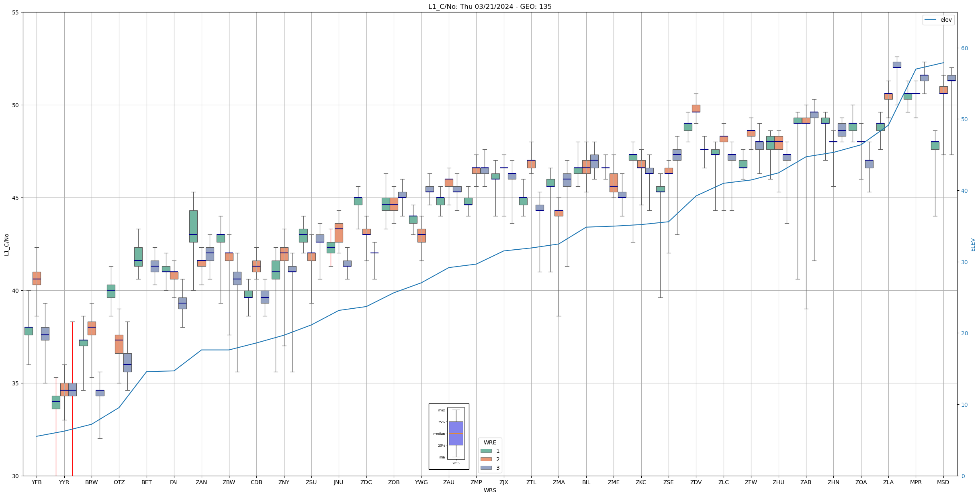Click the ZAN station label on x-axis

201,482
